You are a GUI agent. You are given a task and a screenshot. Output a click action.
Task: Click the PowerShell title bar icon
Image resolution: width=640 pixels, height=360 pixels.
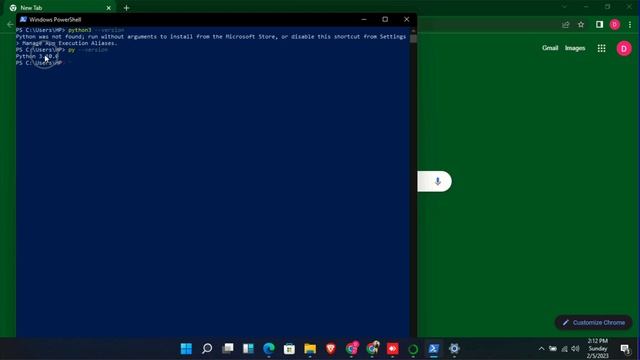(x=23, y=19)
